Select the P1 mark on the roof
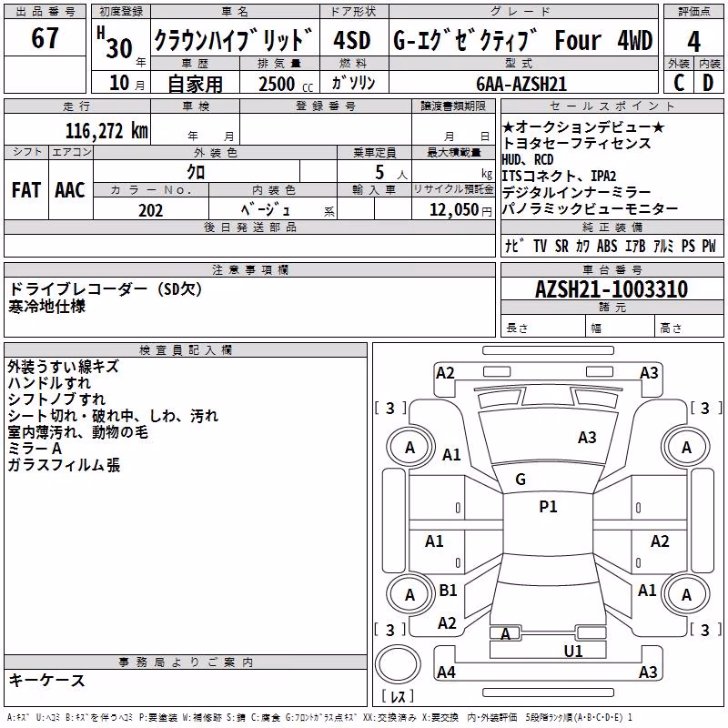728x728 pixels. tap(548, 507)
